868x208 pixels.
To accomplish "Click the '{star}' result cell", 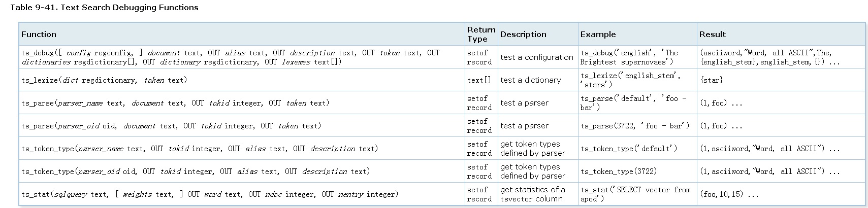I will [x=711, y=80].
